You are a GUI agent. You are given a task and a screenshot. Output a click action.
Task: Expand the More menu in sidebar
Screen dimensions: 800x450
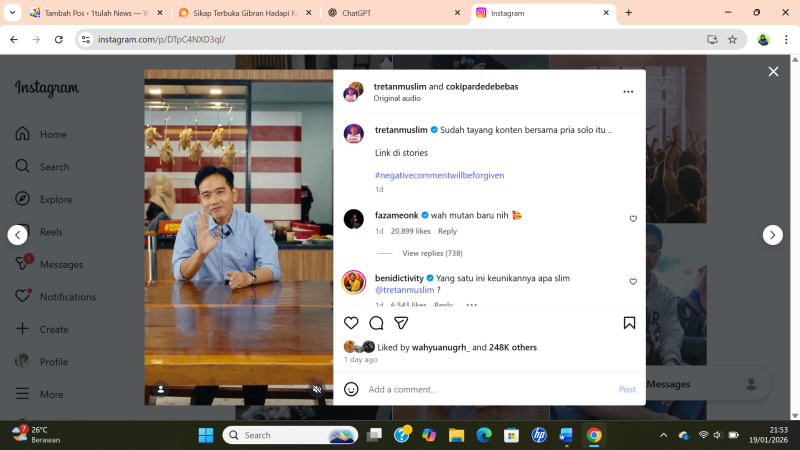(39, 394)
